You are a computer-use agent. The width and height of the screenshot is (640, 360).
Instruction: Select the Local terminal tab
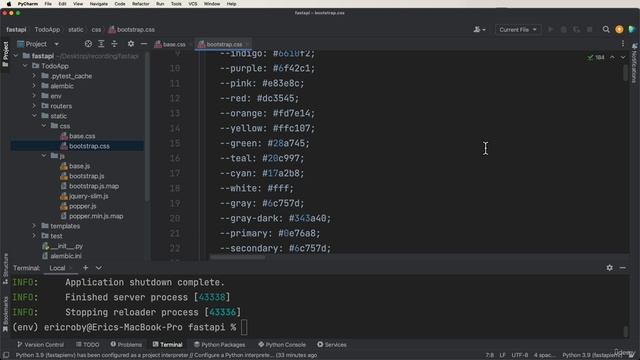[x=58, y=268]
